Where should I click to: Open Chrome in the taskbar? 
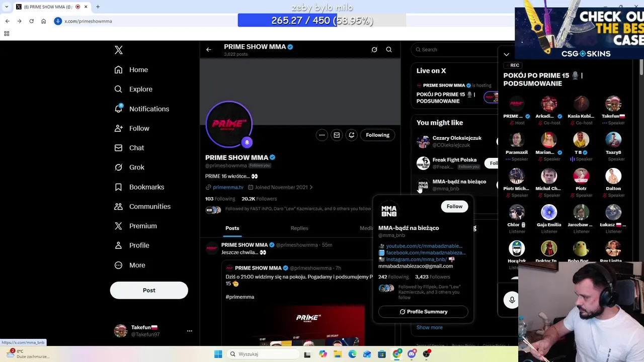(397, 354)
